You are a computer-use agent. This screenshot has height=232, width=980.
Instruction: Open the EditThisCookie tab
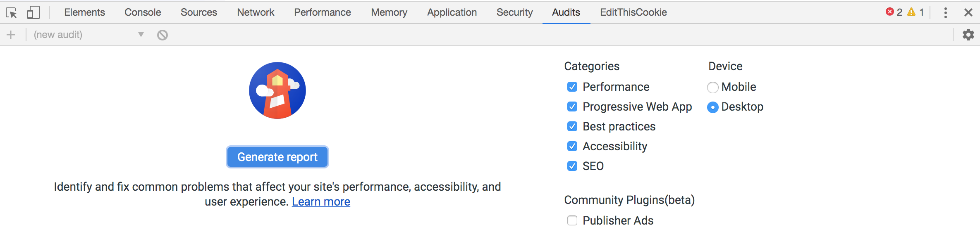pos(633,12)
